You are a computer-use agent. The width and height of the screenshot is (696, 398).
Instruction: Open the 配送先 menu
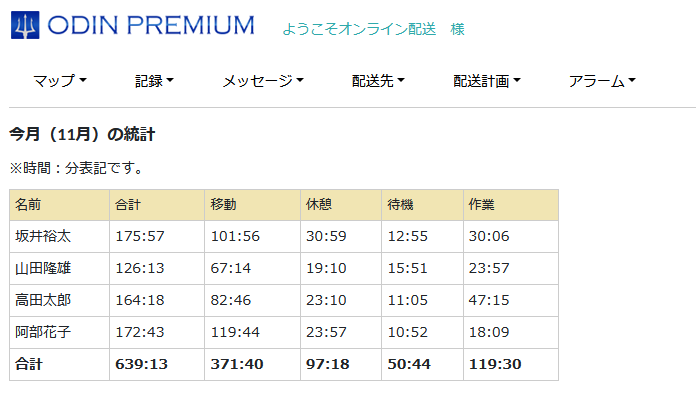click(378, 81)
